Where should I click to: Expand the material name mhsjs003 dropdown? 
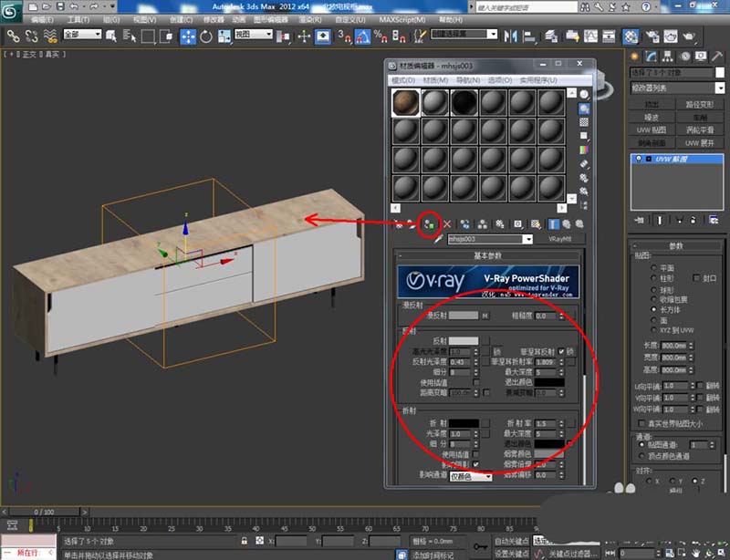tap(527, 239)
